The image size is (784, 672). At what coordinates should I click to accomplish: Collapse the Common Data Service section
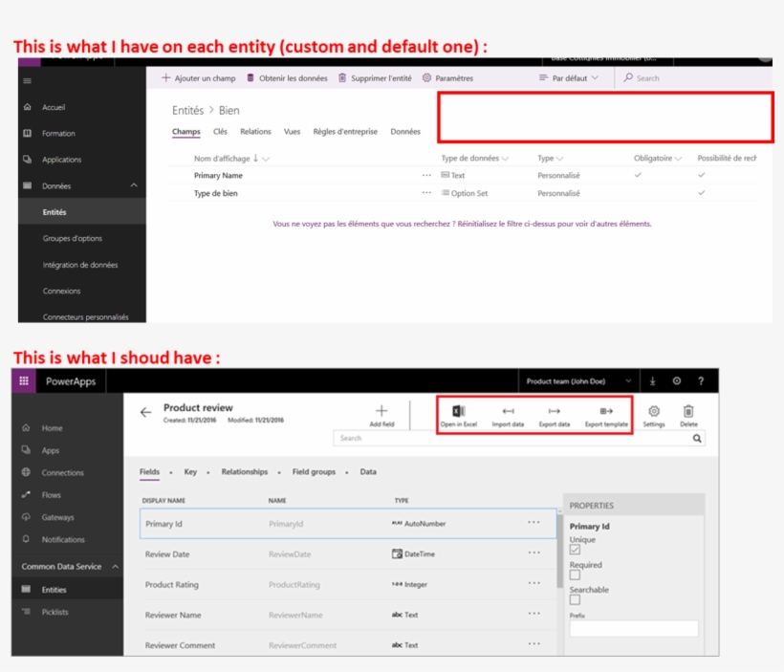[116, 567]
